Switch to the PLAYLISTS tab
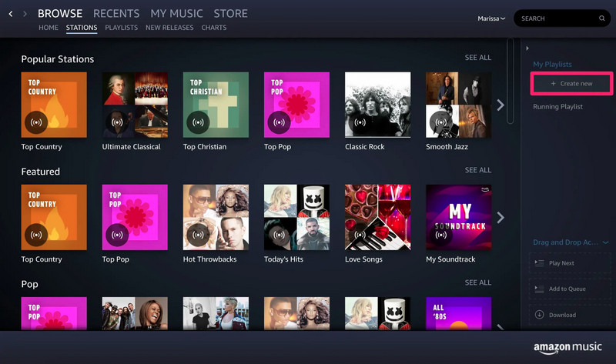The width and height of the screenshot is (616, 364). (x=122, y=28)
